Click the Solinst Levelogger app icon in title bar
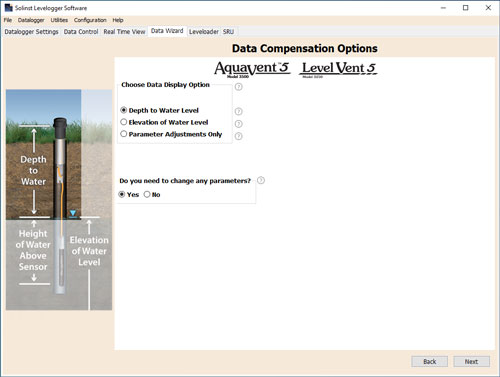Image resolution: width=500 pixels, height=377 pixels. [x=8, y=8]
